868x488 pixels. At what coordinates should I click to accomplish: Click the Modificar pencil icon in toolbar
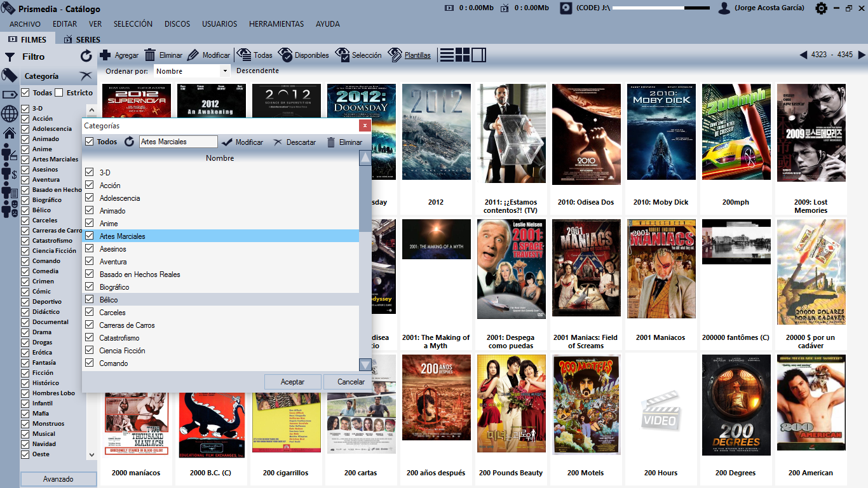(x=193, y=55)
